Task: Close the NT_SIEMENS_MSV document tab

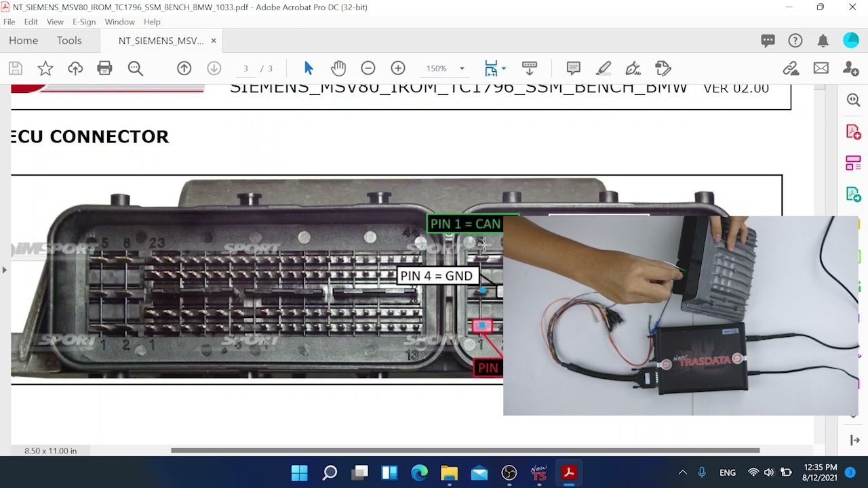Action: pyautogui.click(x=213, y=41)
